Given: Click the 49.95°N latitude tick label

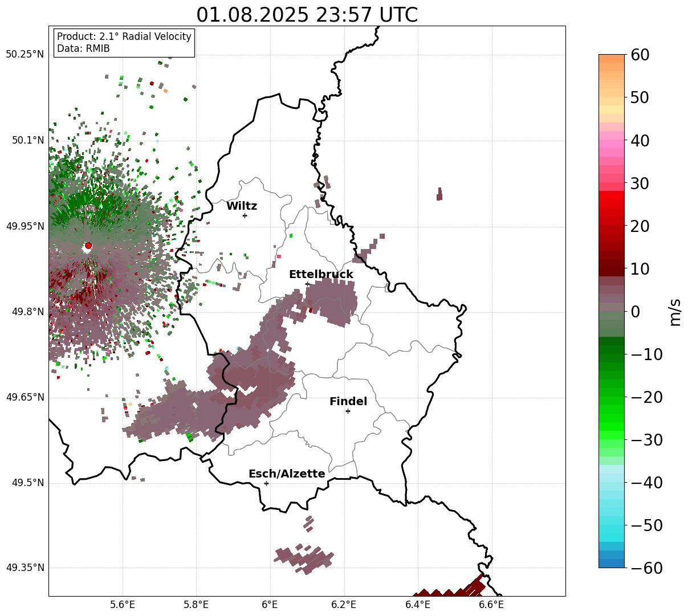Looking at the screenshot, I should pyautogui.click(x=25, y=226).
